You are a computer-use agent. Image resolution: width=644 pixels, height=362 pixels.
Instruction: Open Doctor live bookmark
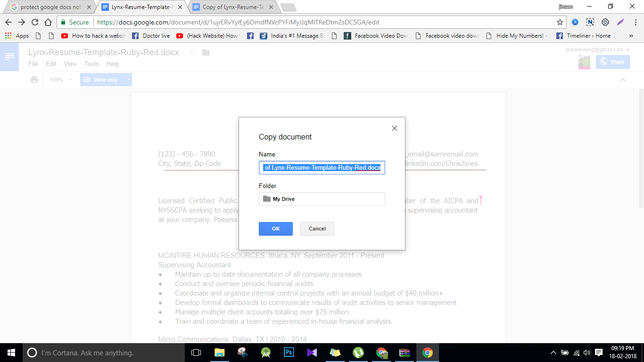point(151,36)
